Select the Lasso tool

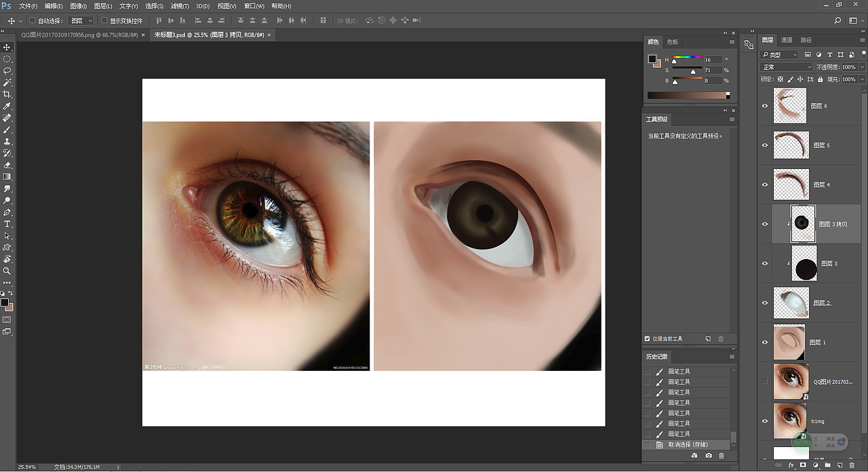(x=7, y=71)
